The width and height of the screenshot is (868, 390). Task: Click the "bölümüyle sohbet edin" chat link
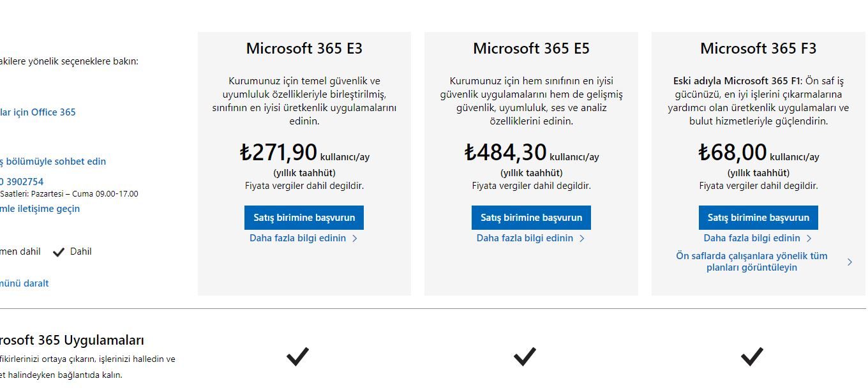coord(53,161)
